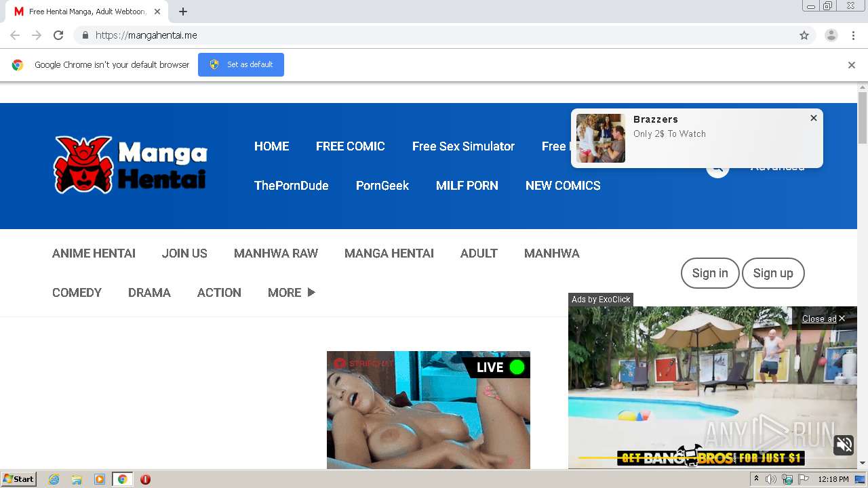Select MANGA HENTAI category
The width and height of the screenshot is (868, 488).
pos(389,253)
